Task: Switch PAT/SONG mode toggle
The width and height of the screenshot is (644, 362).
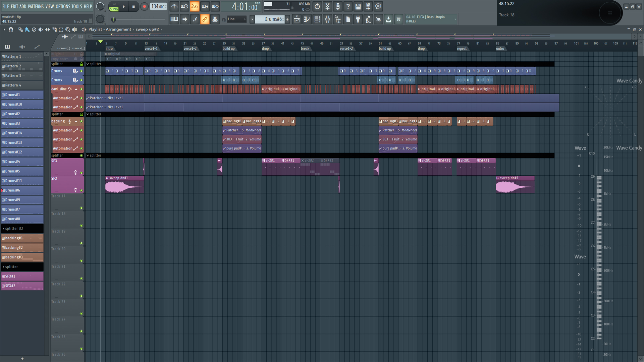Action: point(114,7)
